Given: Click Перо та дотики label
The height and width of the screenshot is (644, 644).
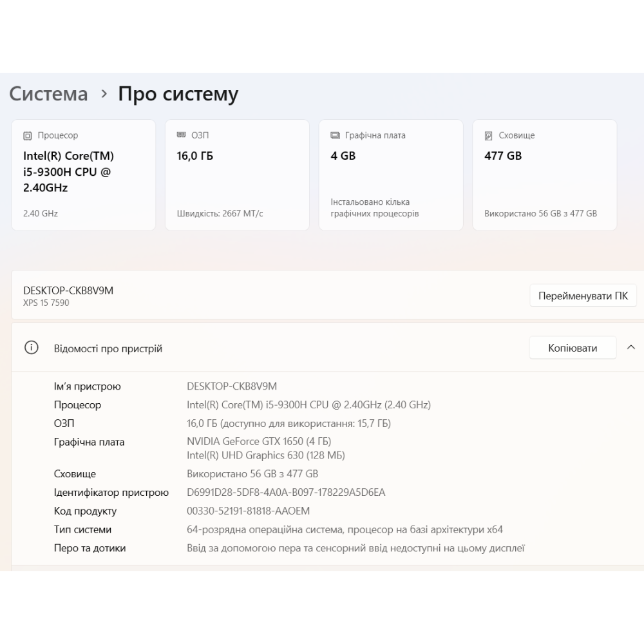Looking at the screenshot, I should (90, 548).
